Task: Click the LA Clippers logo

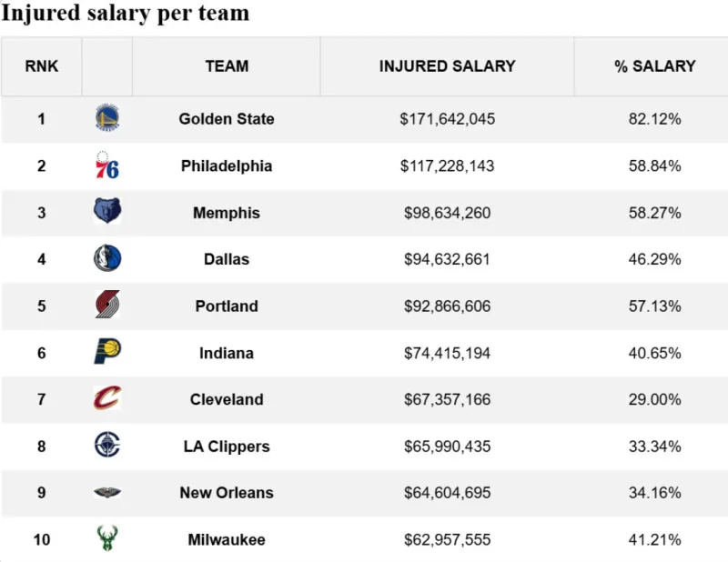Action: click(x=107, y=446)
